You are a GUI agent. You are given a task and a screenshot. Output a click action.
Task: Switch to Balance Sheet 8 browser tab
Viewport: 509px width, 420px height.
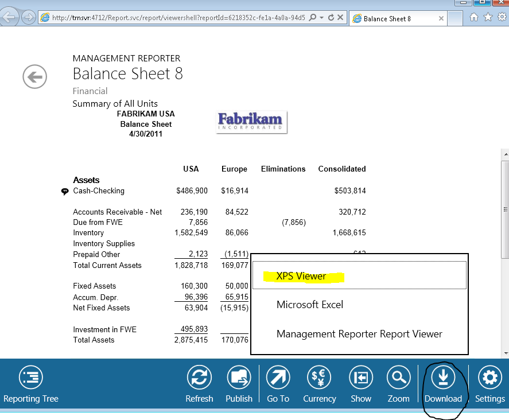(398, 18)
